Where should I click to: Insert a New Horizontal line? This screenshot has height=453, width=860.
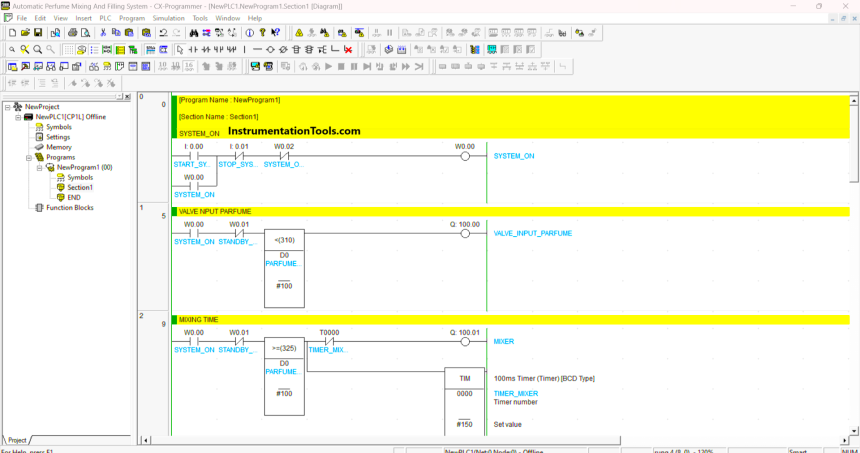click(x=257, y=50)
